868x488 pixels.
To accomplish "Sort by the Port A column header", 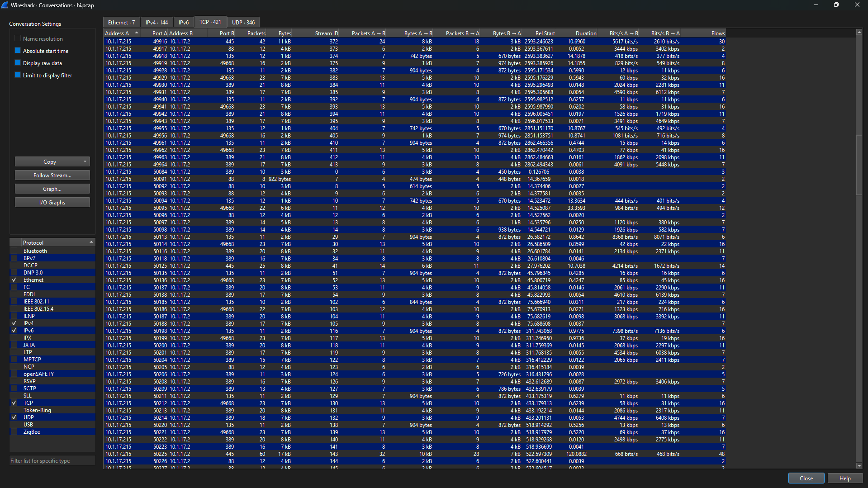I will coord(154,33).
